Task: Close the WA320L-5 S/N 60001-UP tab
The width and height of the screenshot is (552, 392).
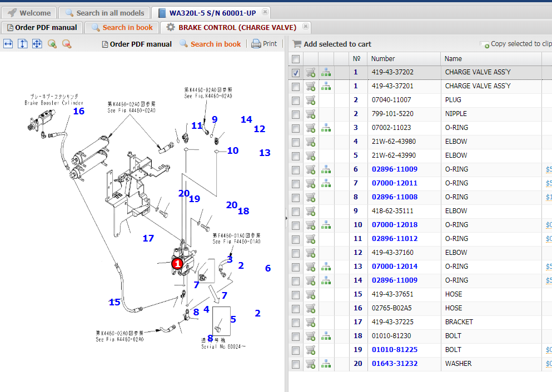Action: tap(265, 12)
